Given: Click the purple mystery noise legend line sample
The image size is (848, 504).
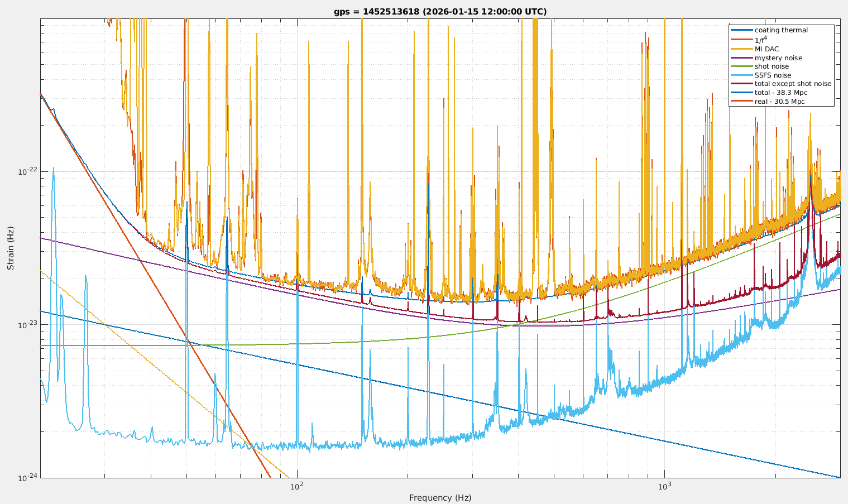Looking at the screenshot, I should coord(741,58).
